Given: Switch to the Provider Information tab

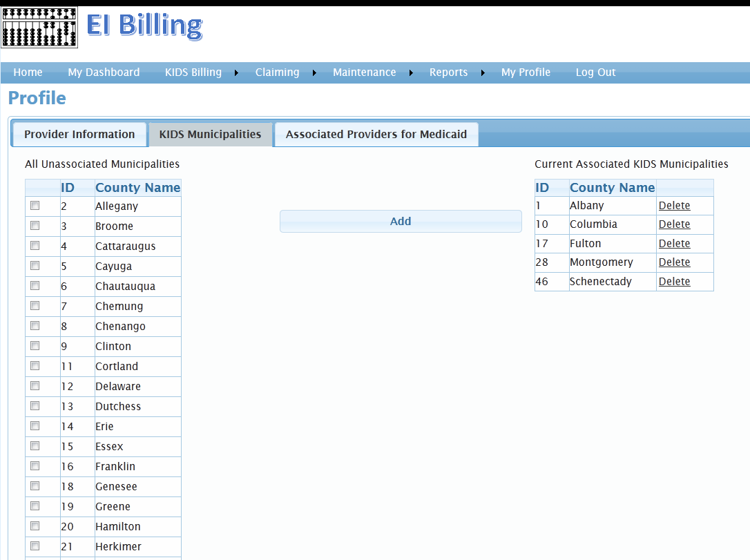Looking at the screenshot, I should [79, 134].
